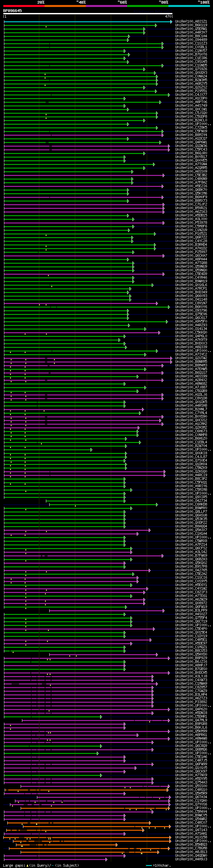This screenshot has height=868, width=213.
Task: Select the label UniRef100_Q6TA34
Action: (x=191, y=797)
